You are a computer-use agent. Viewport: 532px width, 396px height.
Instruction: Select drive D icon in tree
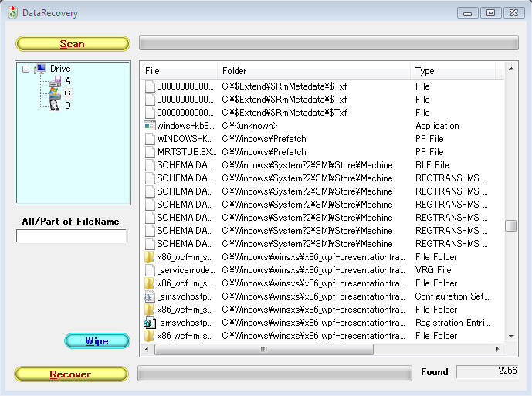click(55, 105)
